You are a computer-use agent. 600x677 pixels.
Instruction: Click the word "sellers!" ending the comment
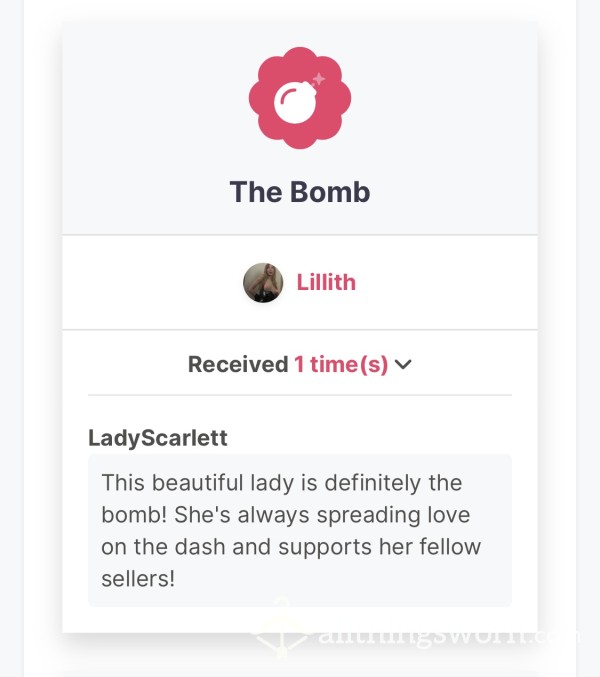(x=138, y=579)
